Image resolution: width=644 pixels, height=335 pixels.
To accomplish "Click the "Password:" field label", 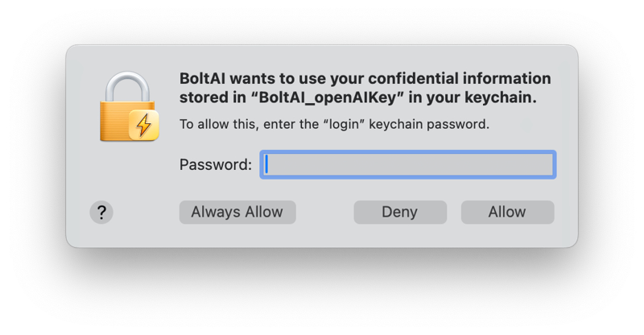I will pos(215,165).
